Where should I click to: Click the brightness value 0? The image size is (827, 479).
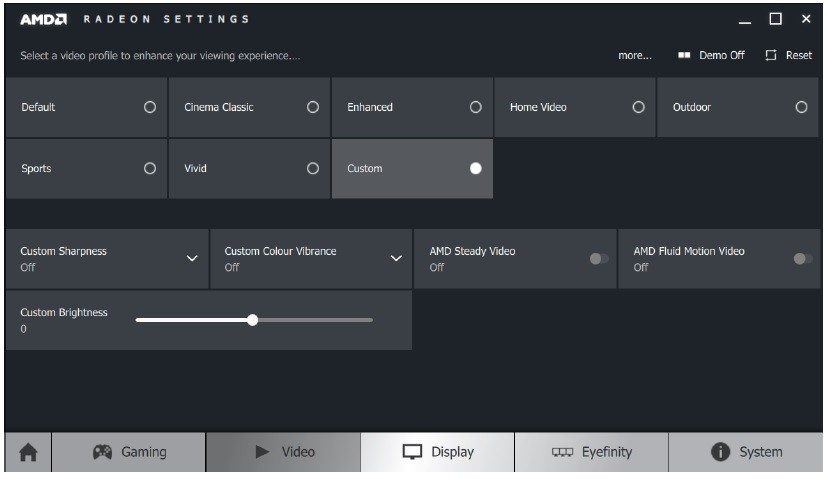click(23, 329)
